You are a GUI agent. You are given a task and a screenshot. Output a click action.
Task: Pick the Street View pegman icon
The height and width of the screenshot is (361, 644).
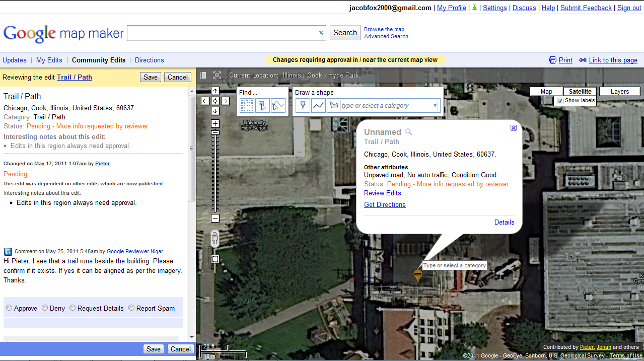pyautogui.click(x=215, y=239)
